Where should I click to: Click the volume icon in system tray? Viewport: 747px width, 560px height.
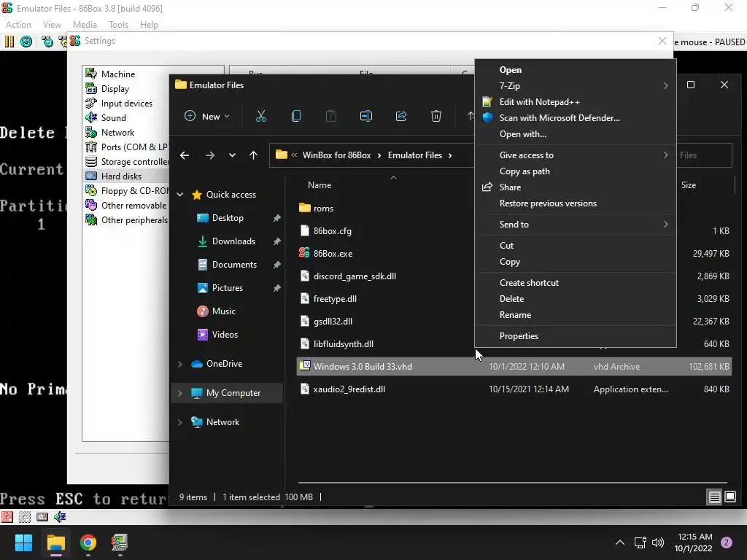tap(658, 542)
